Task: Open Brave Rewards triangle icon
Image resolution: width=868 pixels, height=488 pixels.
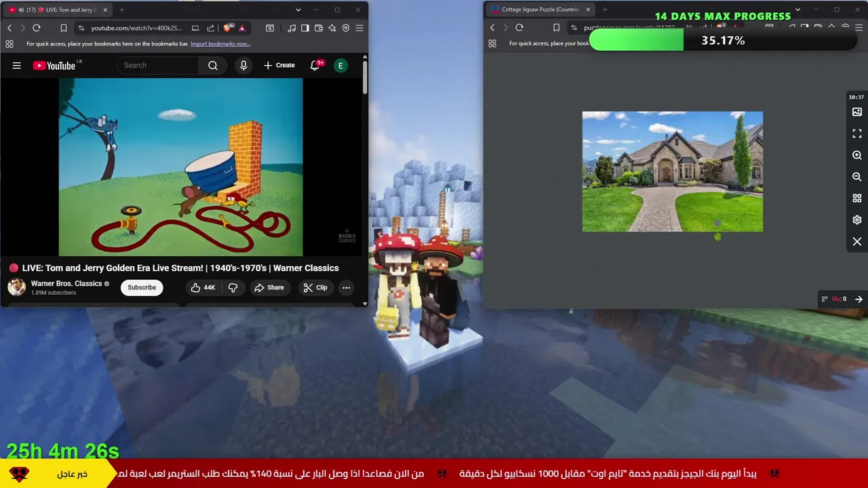Action: pyautogui.click(x=241, y=28)
